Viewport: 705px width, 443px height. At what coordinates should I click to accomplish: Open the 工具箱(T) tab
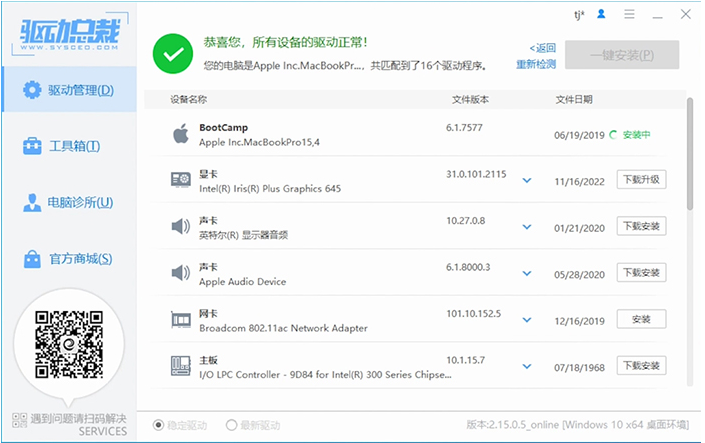click(70, 146)
